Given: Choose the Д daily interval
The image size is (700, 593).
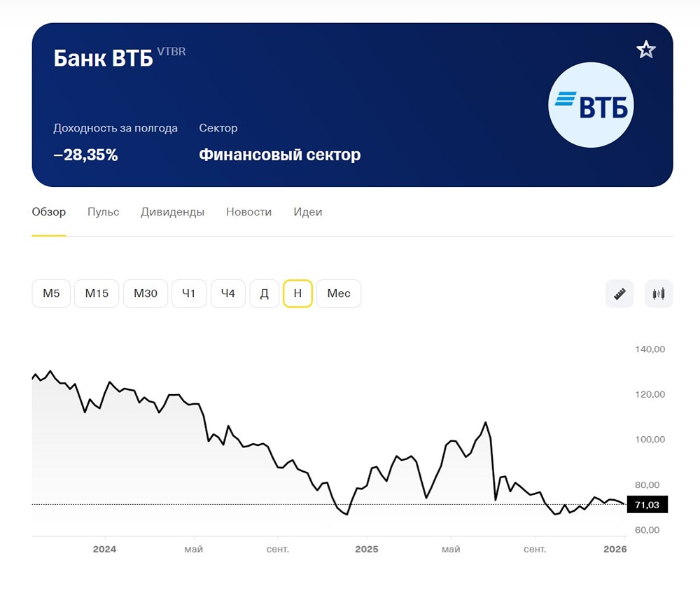Looking at the screenshot, I should click(x=265, y=294).
